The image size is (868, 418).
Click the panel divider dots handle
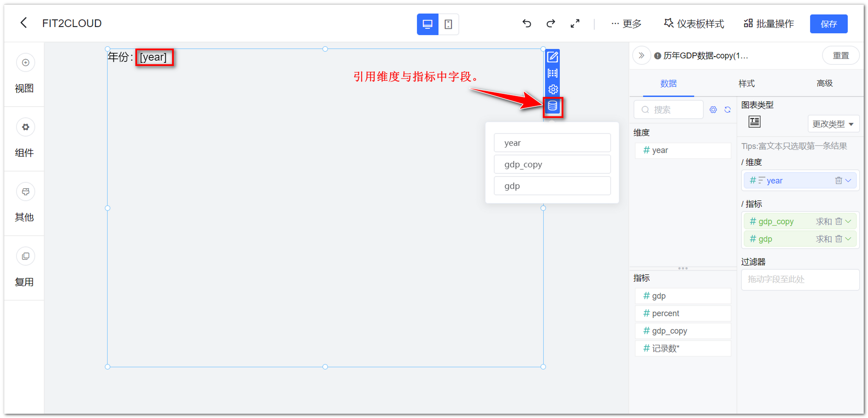pos(683,268)
